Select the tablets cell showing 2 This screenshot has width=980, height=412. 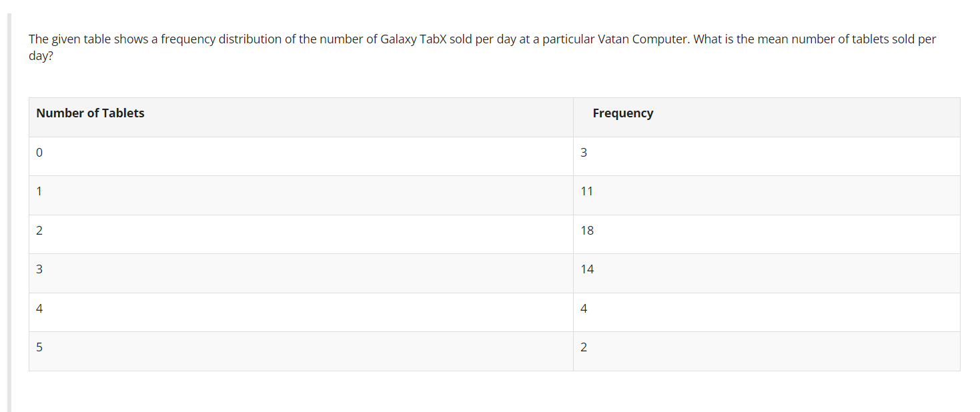coord(301,234)
